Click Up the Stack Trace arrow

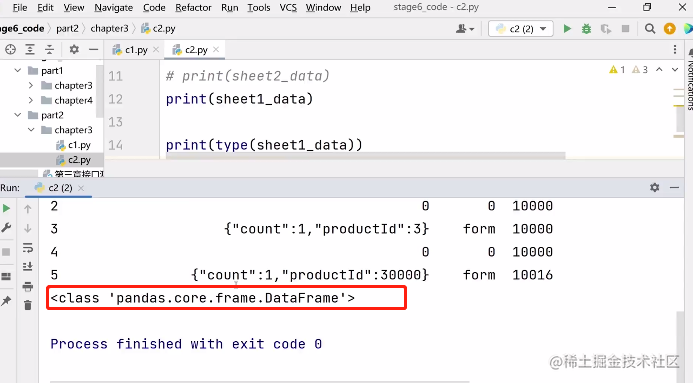pyautogui.click(x=27, y=209)
